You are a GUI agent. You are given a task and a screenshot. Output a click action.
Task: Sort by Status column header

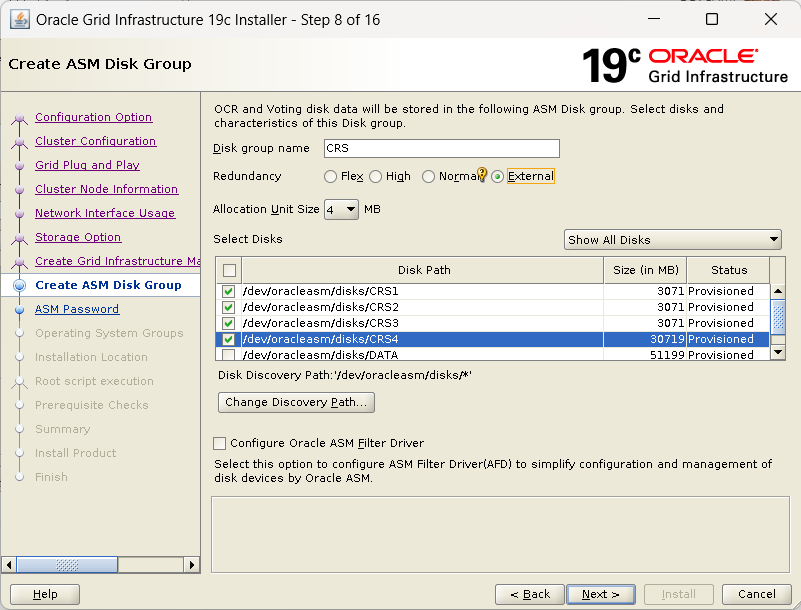click(729, 270)
